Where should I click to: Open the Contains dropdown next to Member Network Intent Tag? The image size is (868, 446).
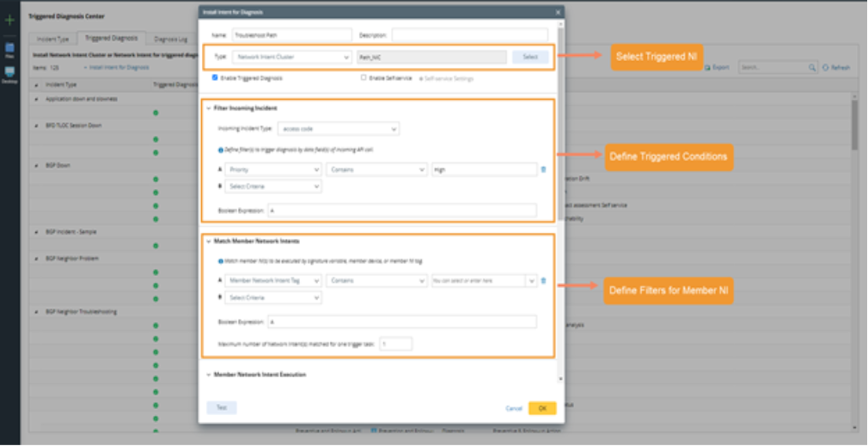376,281
